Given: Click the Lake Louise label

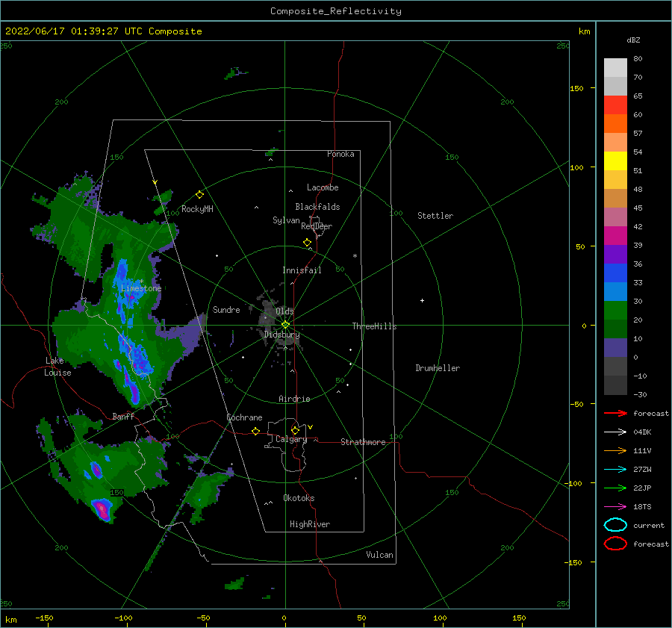Looking at the screenshot, I should click(57, 367).
